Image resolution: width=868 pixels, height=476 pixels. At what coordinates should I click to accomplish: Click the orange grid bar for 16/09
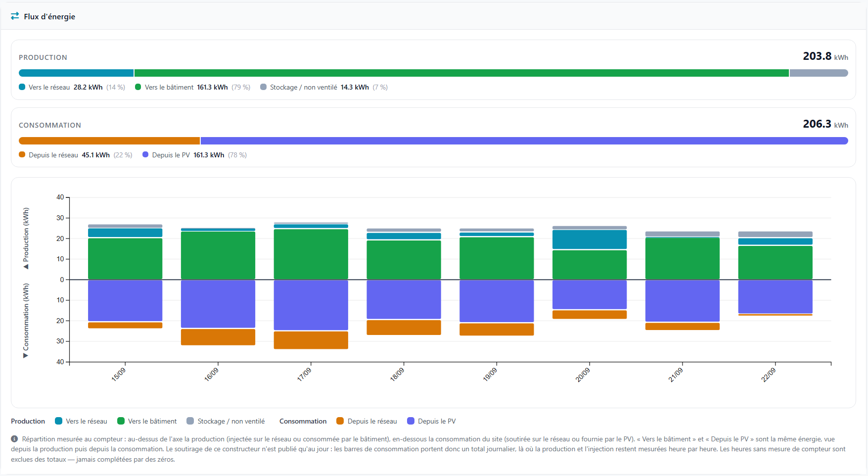pyautogui.click(x=218, y=337)
